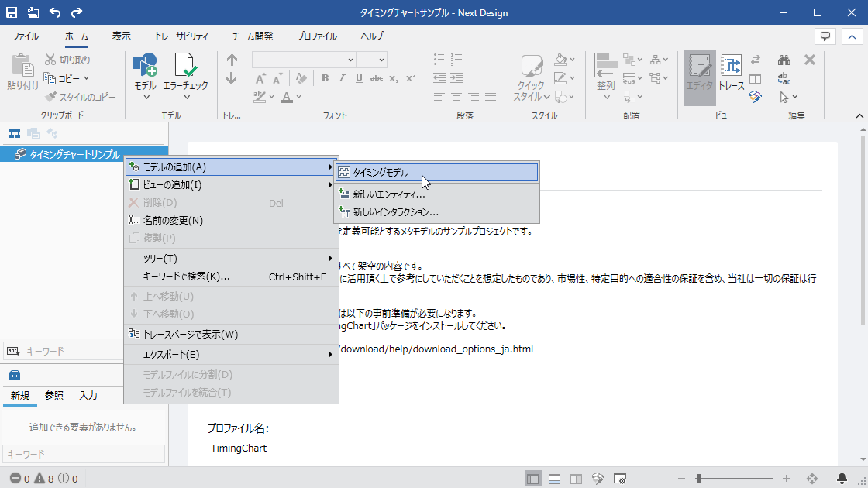Viewport: 868px width, 488px height.
Task: Expand ビューの追加(I) submenu
Action: [x=232, y=185]
